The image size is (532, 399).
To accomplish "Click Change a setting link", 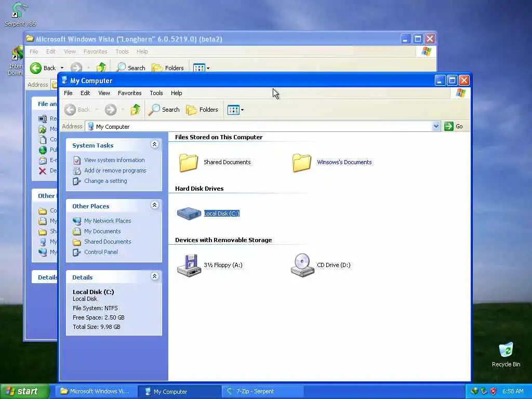I will coord(105,181).
